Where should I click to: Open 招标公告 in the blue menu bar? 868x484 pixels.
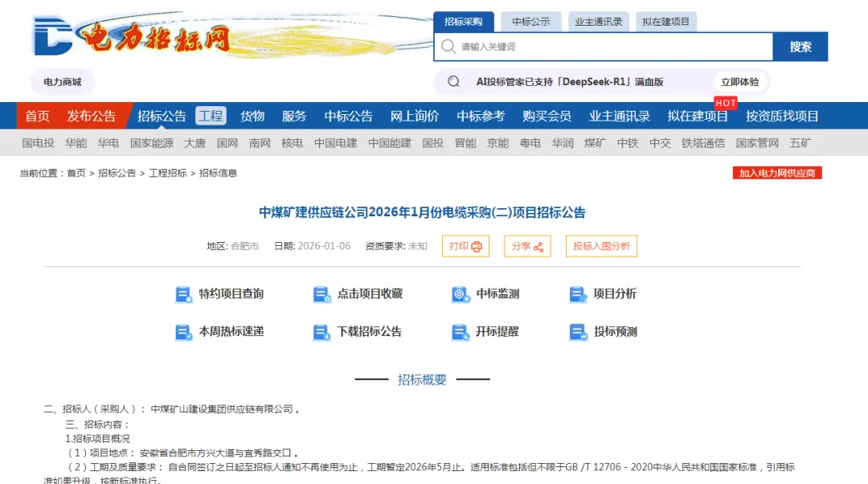pyautogui.click(x=162, y=116)
